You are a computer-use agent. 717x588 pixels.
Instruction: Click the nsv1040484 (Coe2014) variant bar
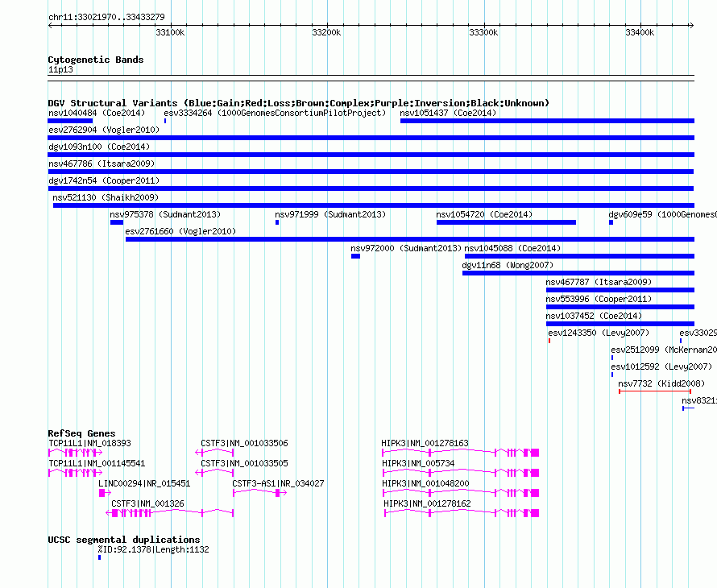tap(70, 121)
